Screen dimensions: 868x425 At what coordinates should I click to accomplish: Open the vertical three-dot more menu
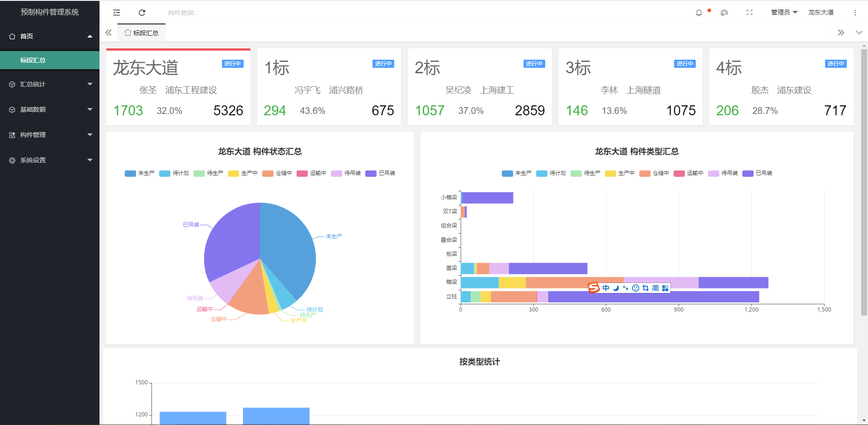[855, 13]
